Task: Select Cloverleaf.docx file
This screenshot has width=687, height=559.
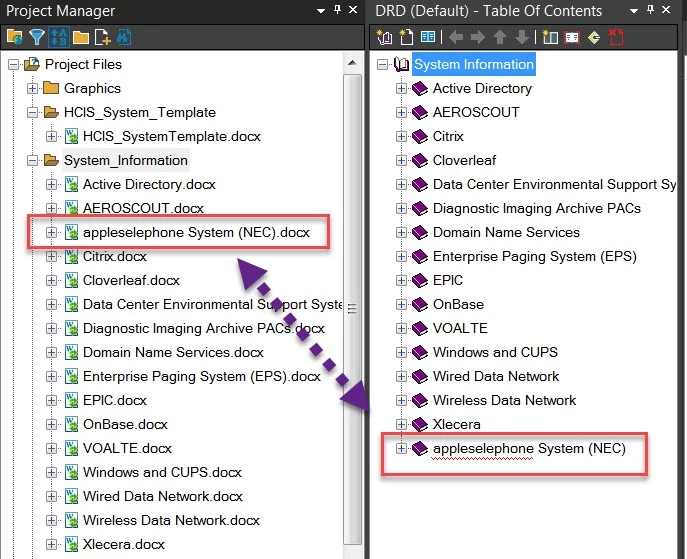Action: pyautogui.click(x=131, y=280)
